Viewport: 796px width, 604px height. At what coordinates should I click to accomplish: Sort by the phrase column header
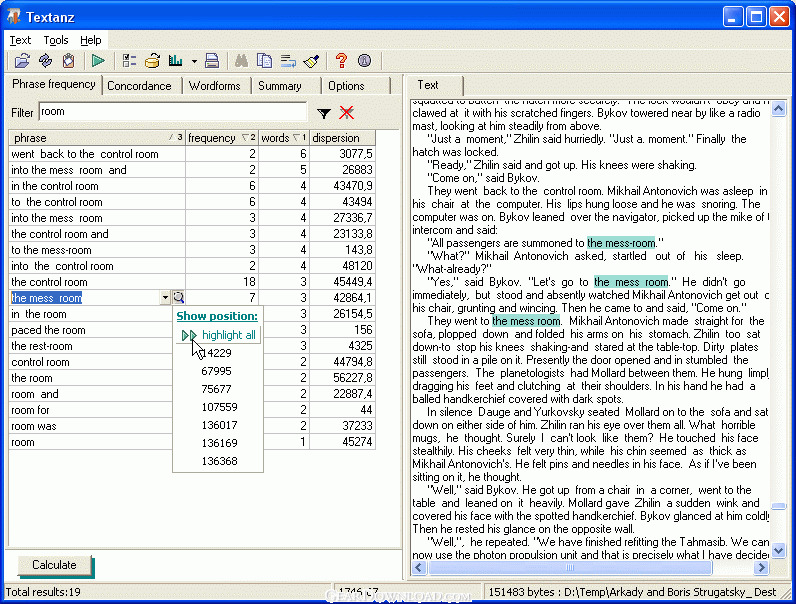click(x=96, y=138)
